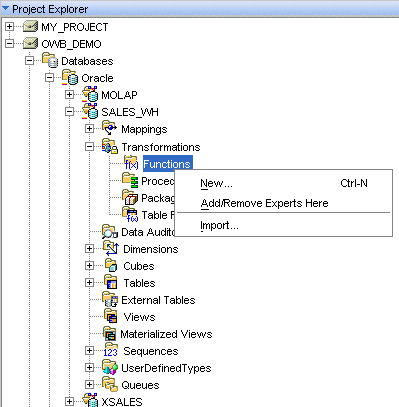Collapse the OWB_DEMO node
The width and height of the screenshot is (399, 407).
(x=10, y=43)
